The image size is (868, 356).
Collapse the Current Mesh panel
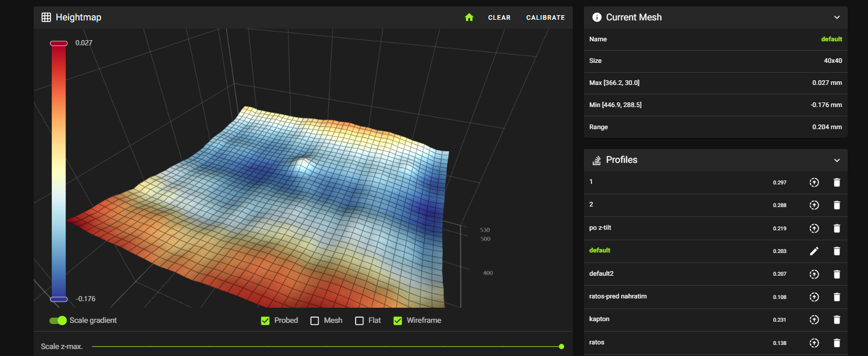(x=837, y=17)
